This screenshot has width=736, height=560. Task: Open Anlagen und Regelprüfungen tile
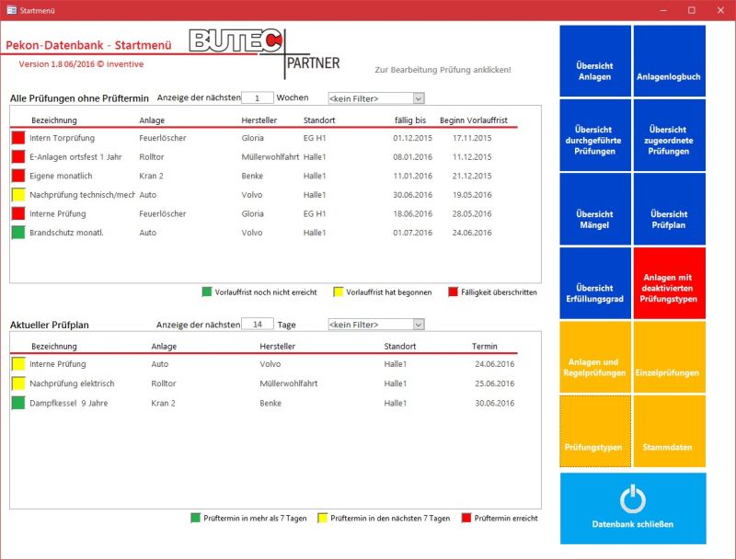595,357
